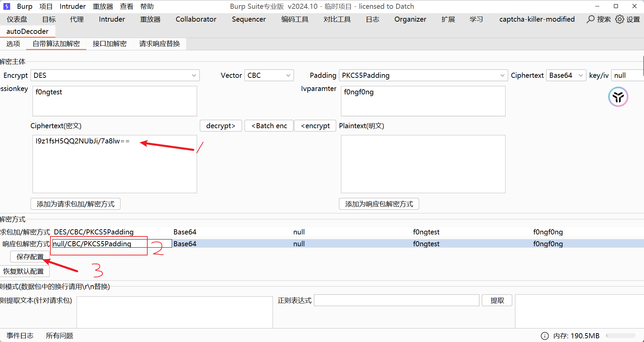Open the 所有问题 status bar entry
The height and width of the screenshot is (342, 644).
click(60, 336)
